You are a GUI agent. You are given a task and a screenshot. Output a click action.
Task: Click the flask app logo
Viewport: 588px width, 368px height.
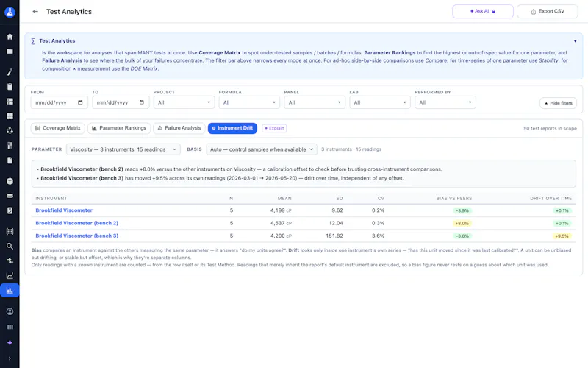[x=10, y=13]
